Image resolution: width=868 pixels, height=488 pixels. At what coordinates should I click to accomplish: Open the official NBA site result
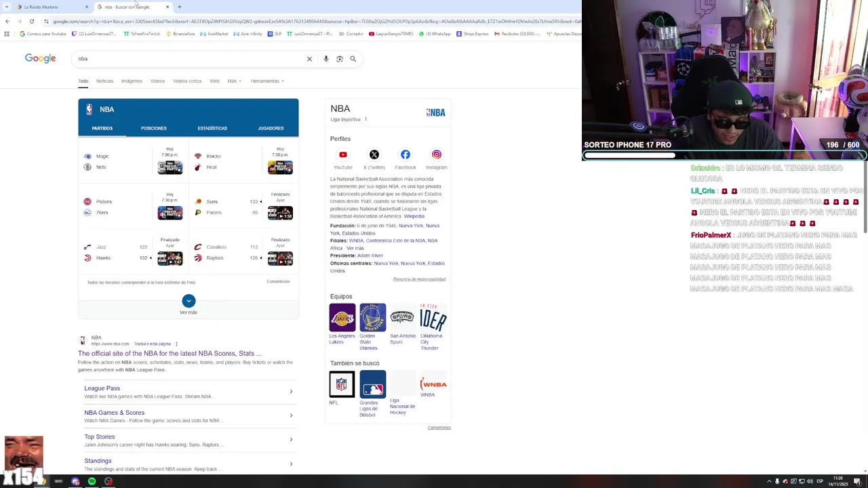(x=170, y=354)
